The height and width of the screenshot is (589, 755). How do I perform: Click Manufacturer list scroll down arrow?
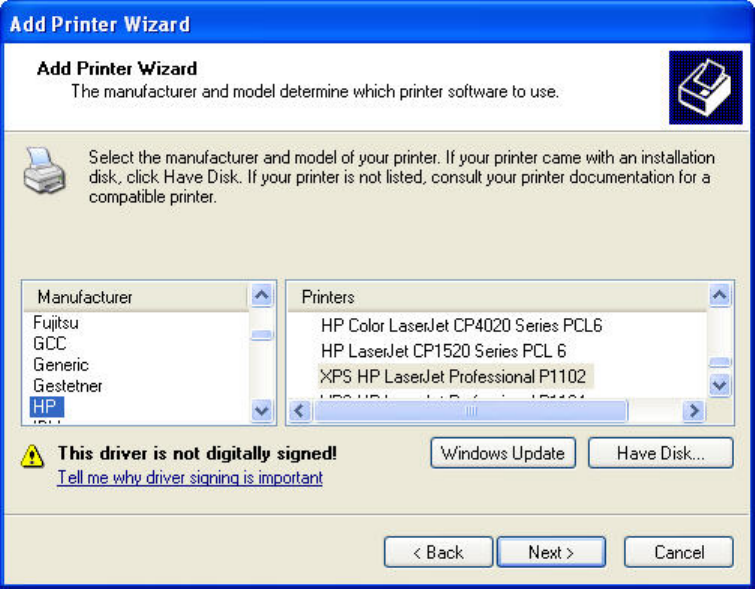261,411
